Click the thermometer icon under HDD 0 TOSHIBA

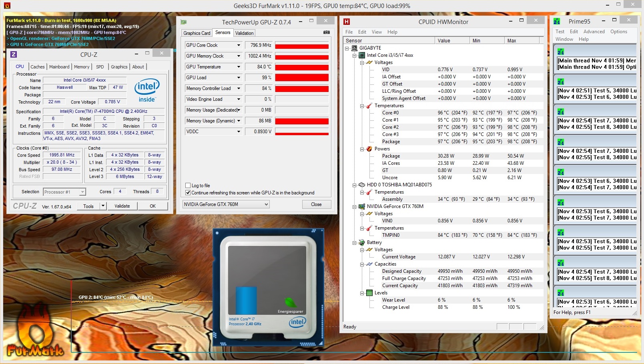[369, 192]
